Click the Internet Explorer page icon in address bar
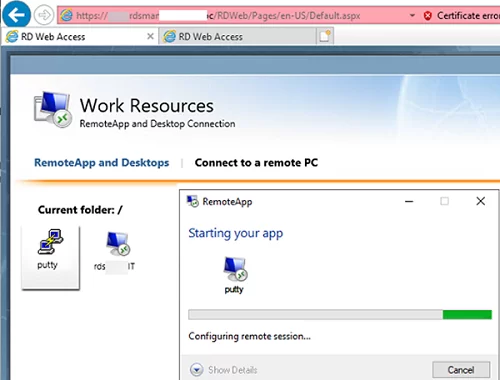This screenshot has width=500, height=380. click(x=66, y=15)
